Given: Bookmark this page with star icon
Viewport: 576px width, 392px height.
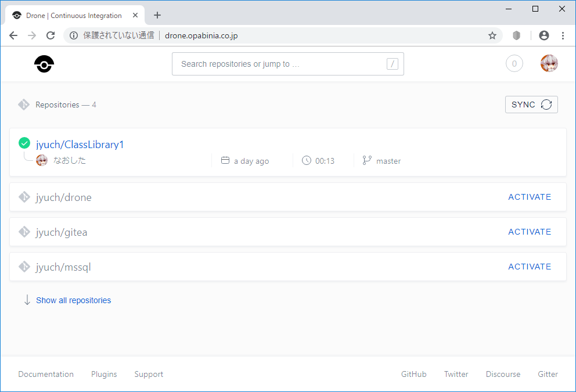Looking at the screenshot, I should [492, 35].
